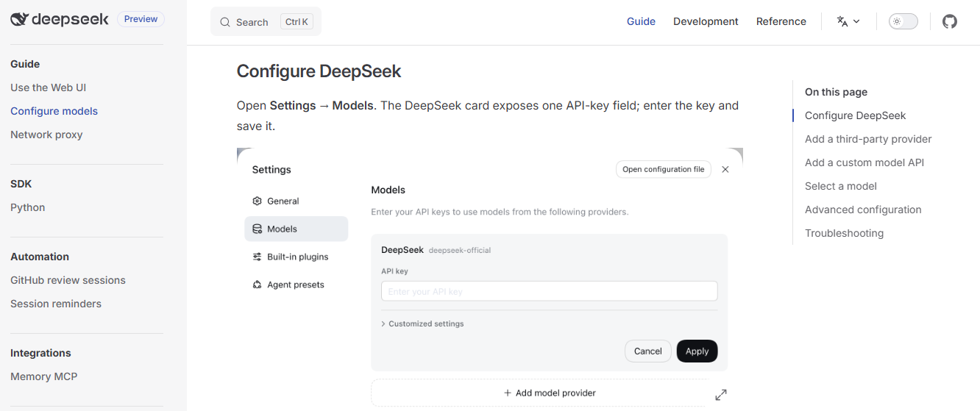Select General in Settings menu
This screenshot has width=980, height=411.
(x=296, y=201)
